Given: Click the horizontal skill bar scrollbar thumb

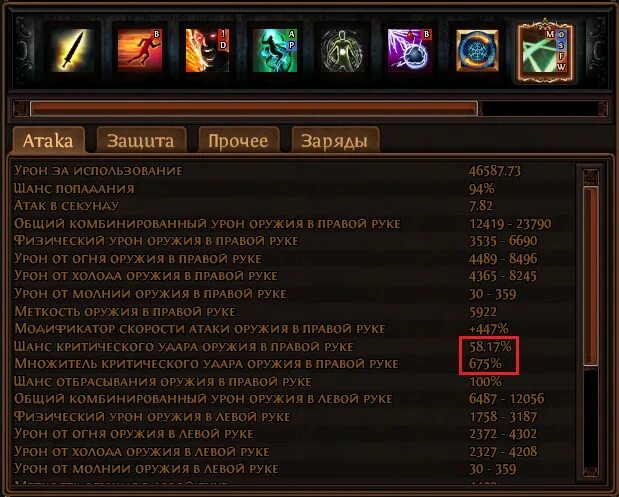Looking at the screenshot, I should coord(254,109).
